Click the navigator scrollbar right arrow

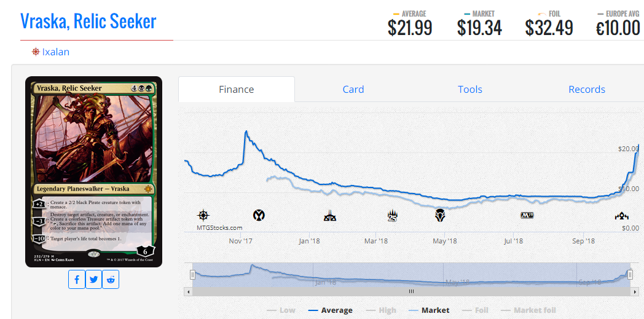(x=635, y=291)
